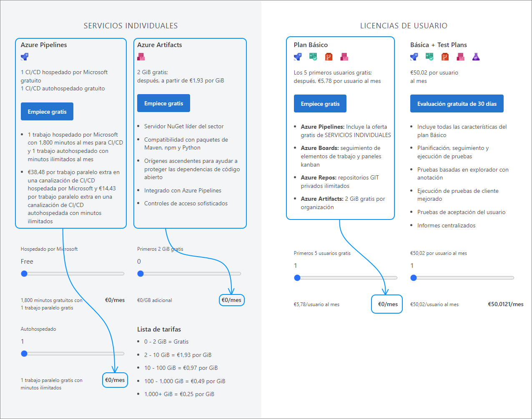The height and width of the screenshot is (419, 532).
Task: Click Repos icon in Plan Básico card
Action: click(329, 57)
